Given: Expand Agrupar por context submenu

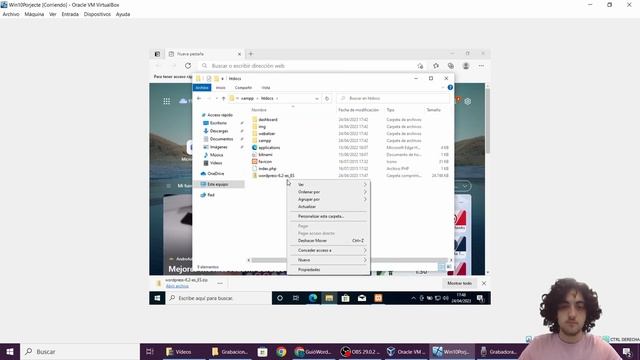Looking at the screenshot, I should [329, 199].
